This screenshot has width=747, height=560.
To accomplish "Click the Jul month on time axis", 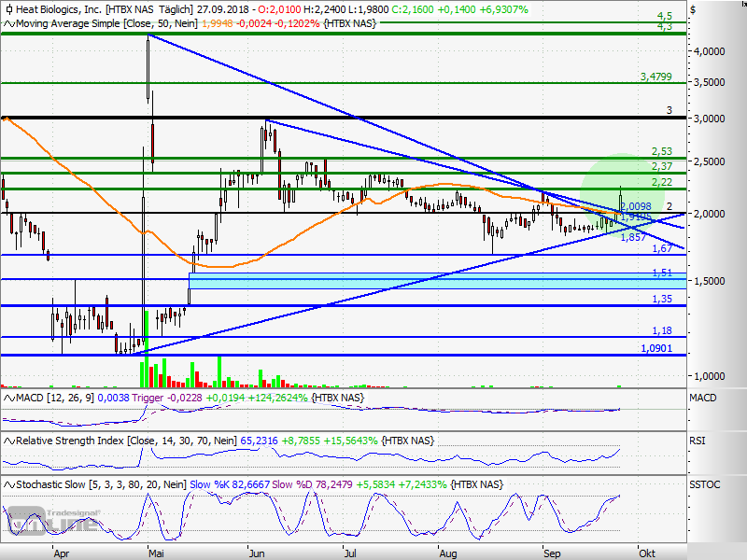I will click(x=350, y=553).
